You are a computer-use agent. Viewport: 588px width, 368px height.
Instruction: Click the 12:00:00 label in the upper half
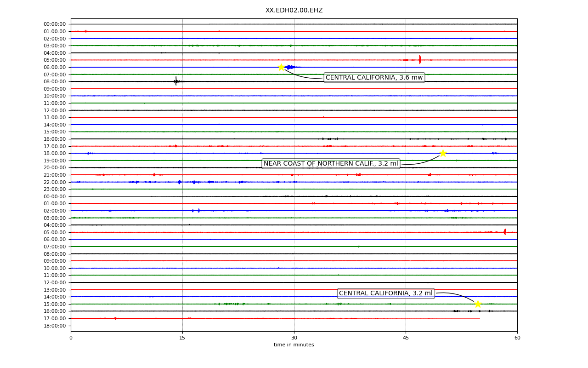55,110
